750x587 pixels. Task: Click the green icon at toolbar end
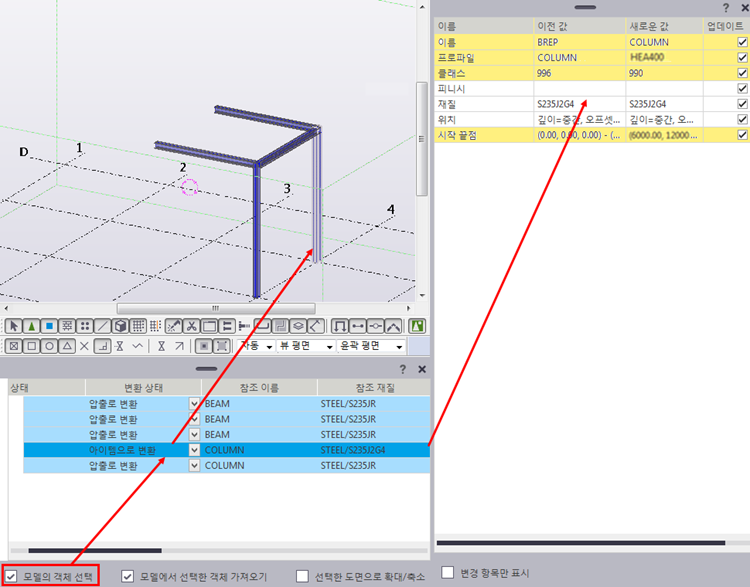point(417,326)
